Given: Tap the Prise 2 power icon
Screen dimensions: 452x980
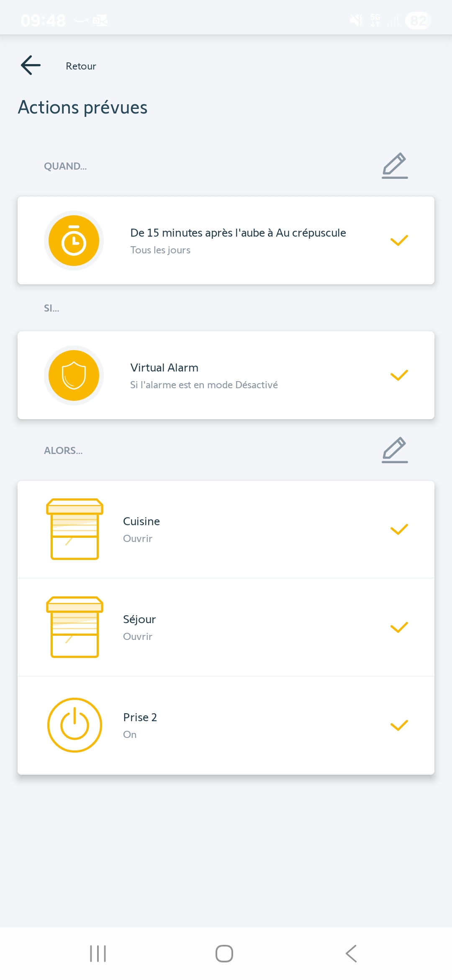Looking at the screenshot, I should click(74, 725).
